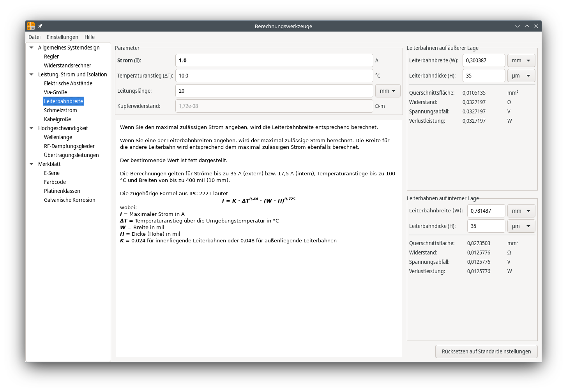
Task: Select Via-Größe in the sidebar
Action: [x=55, y=92]
